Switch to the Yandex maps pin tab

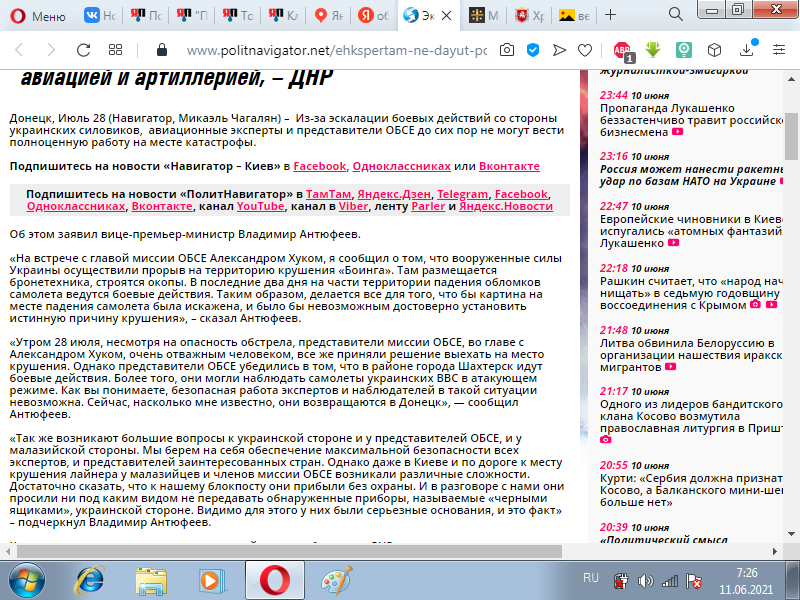tap(328, 15)
